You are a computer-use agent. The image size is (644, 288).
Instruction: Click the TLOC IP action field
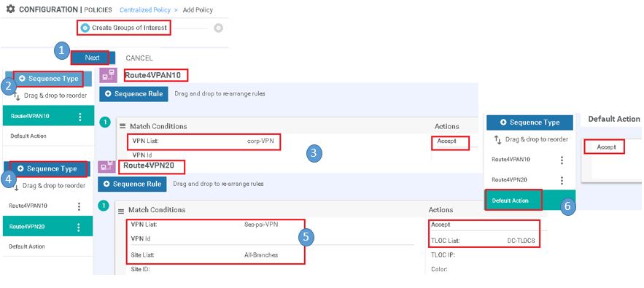click(443, 254)
